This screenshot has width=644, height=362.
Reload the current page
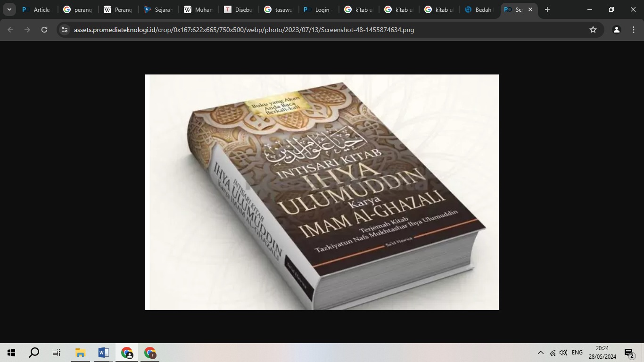pyautogui.click(x=44, y=30)
